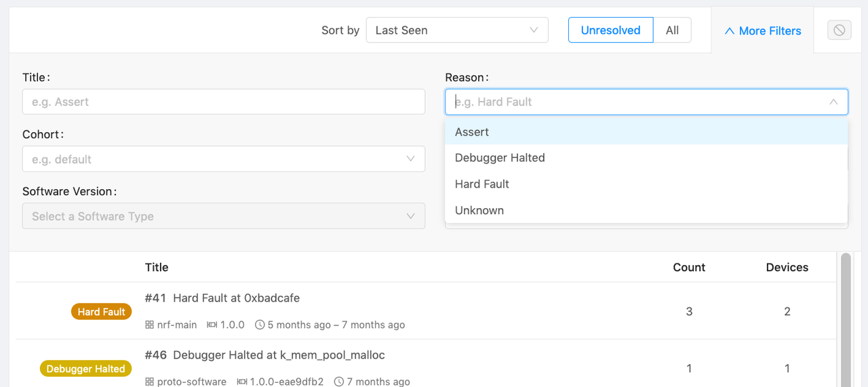Click the Title filter input field
868x387 pixels.
click(223, 102)
